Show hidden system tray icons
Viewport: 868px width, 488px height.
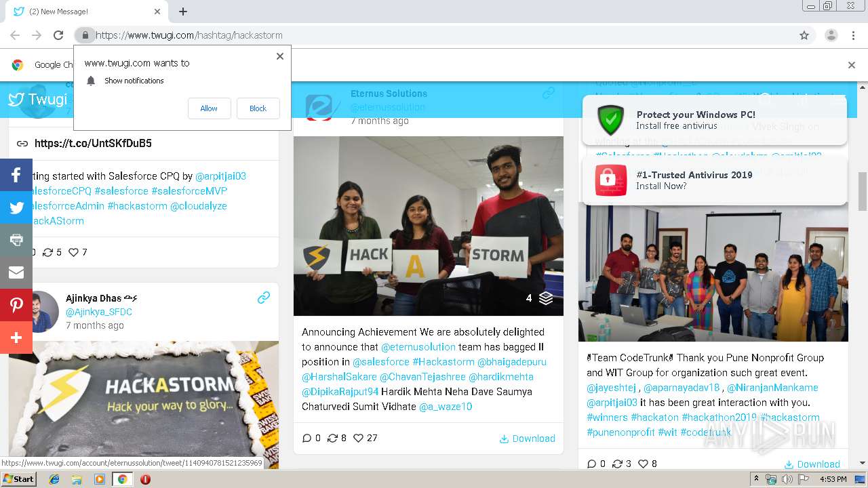(757, 479)
